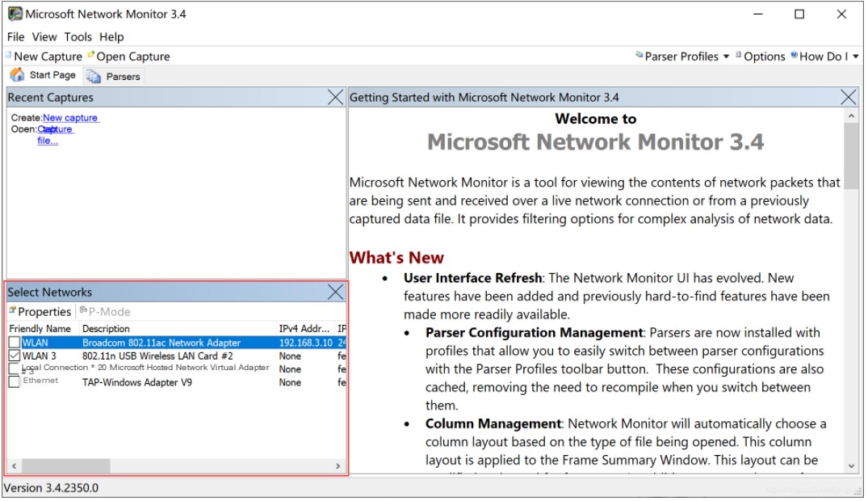Click the Select Networks horizontal scrollbar thumb
Viewport: 868px width, 501px height.
[x=66, y=467]
